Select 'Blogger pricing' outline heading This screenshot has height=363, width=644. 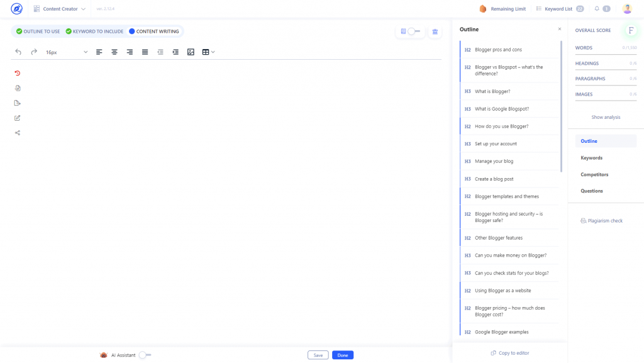click(509, 311)
